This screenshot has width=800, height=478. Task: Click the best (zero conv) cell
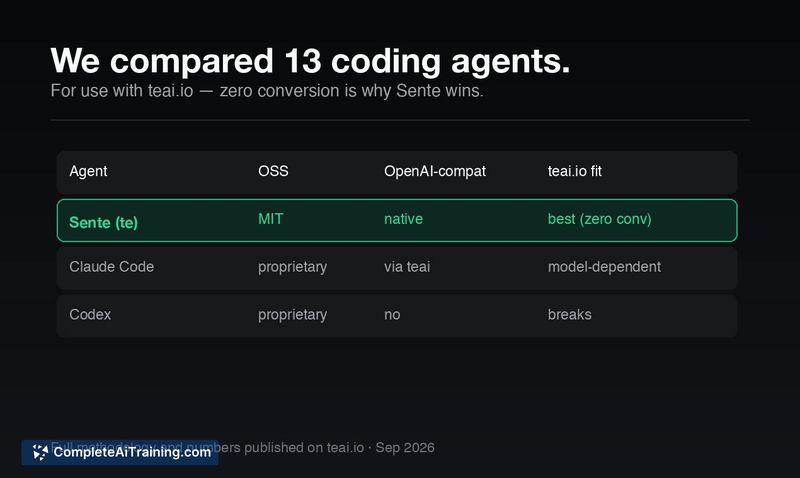[x=599, y=219]
